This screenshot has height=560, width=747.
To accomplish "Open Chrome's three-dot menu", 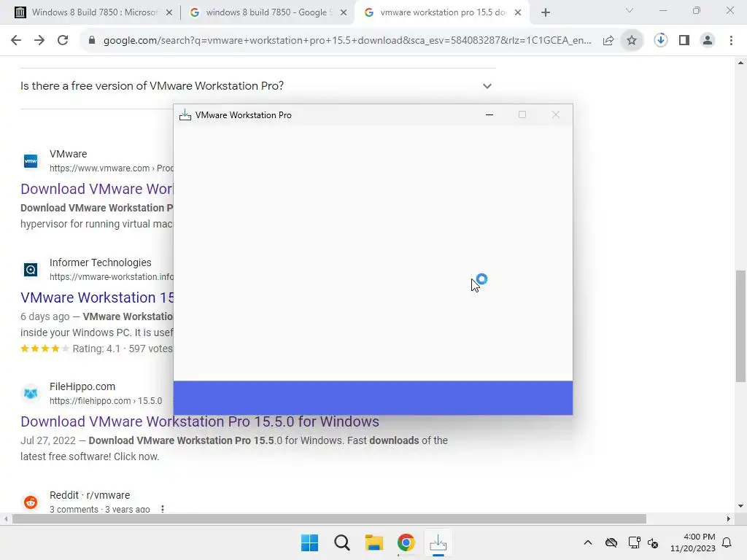I will [x=731, y=41].
